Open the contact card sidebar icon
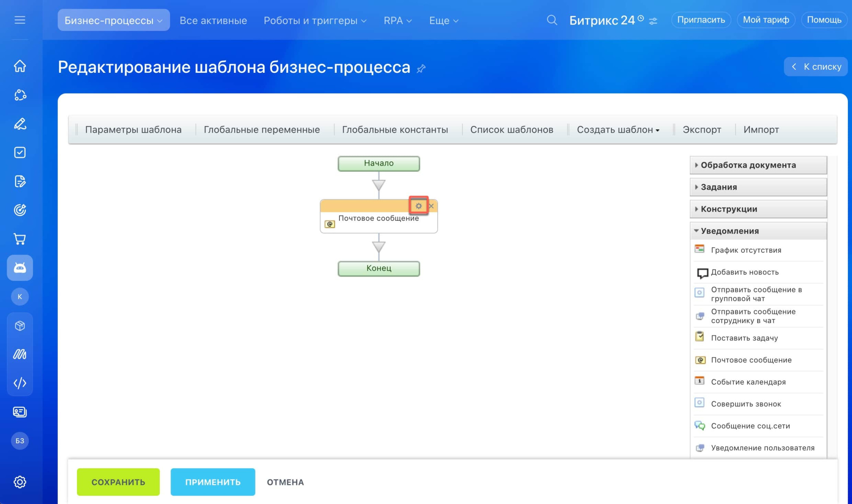 pos(20,412)
